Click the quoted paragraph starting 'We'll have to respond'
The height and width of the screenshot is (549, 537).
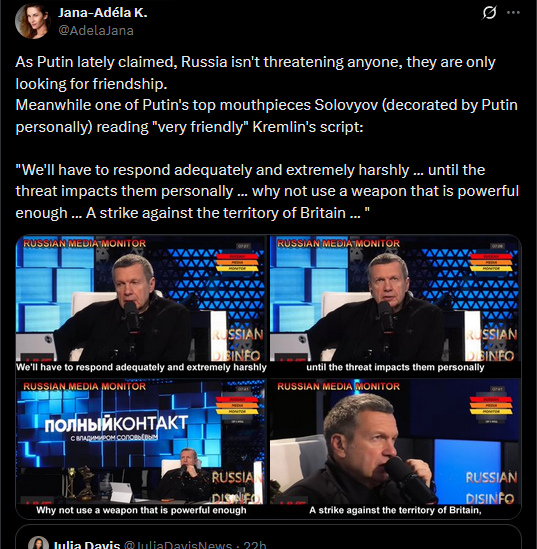(267, 192)
